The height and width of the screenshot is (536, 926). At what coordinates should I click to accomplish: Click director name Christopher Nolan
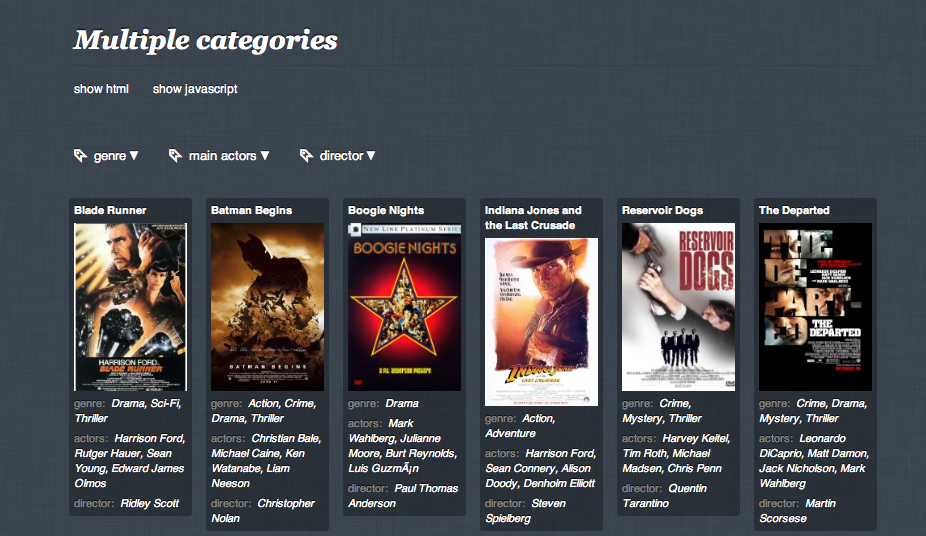point(263,511)
